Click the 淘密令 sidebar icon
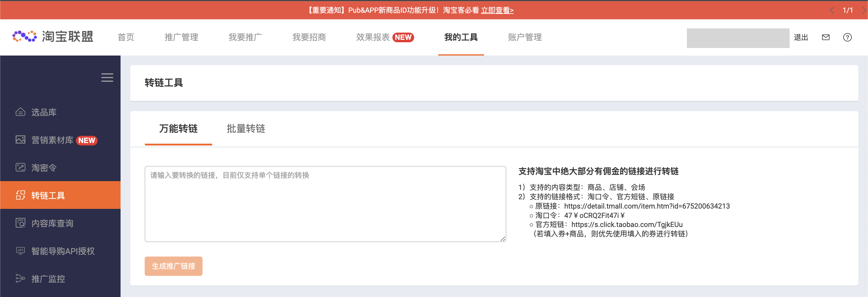 (20, 168)
